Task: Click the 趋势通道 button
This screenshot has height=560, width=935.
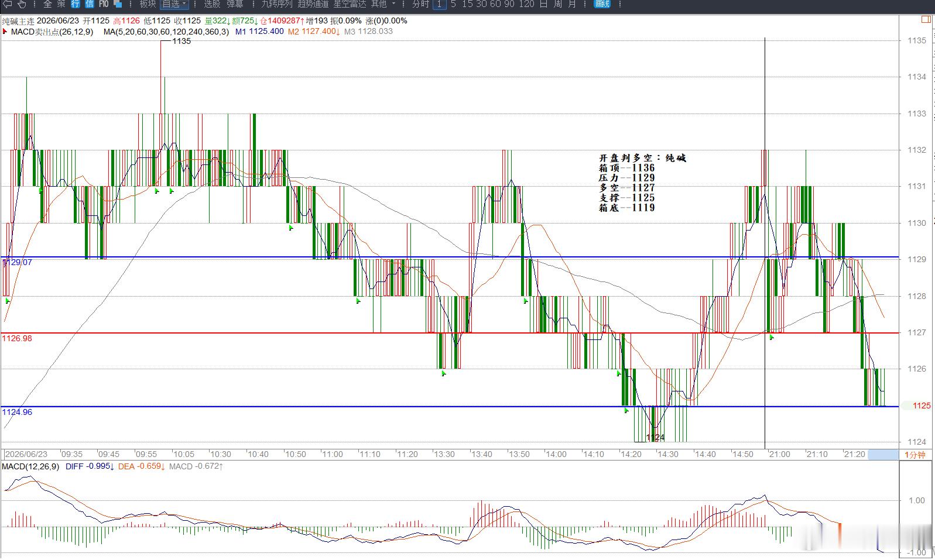Action: (x=313, y=4)
